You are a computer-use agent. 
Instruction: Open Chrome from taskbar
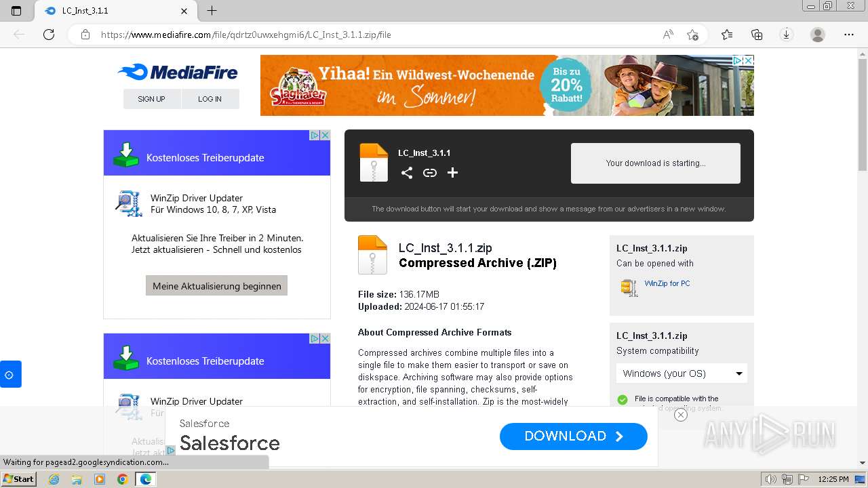(123, 479)
